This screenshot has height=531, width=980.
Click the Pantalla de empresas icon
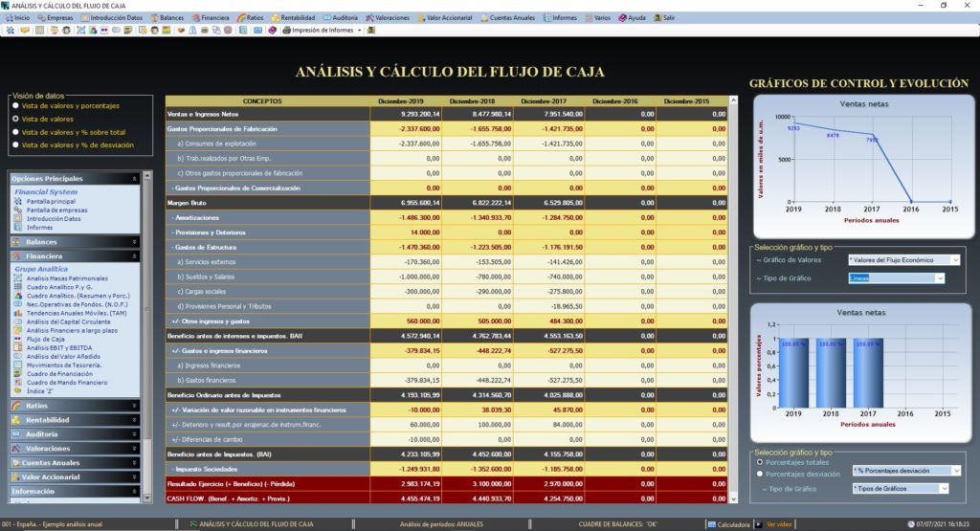tap(17, 210)
